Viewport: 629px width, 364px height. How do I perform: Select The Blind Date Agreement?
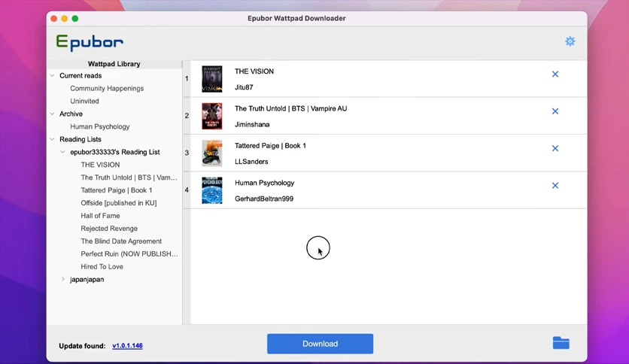[x=121, y=241]
